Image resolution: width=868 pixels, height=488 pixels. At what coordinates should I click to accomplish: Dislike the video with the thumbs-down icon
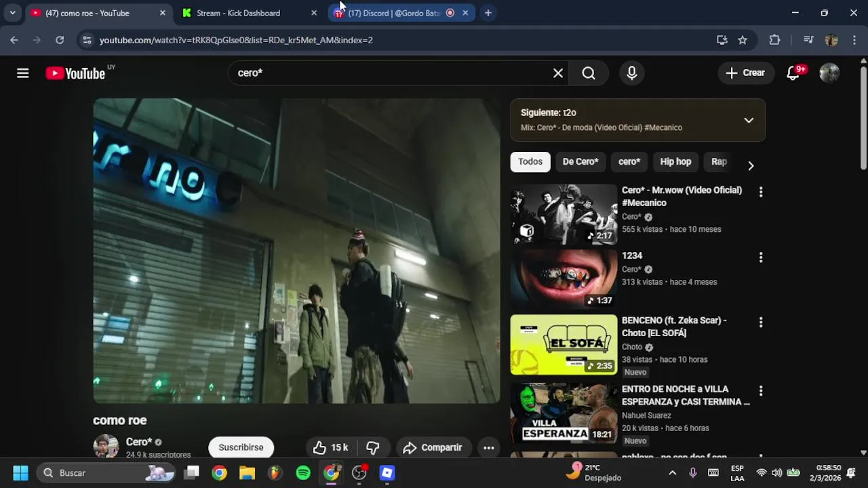pyautogui.click(x=373, y=447)
